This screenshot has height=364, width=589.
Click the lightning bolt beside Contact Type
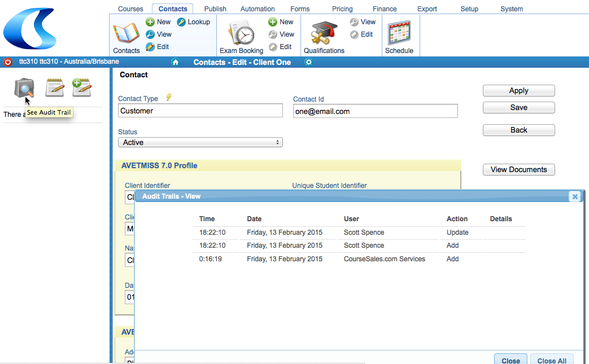pyautogui.click(x=169, y=97)
